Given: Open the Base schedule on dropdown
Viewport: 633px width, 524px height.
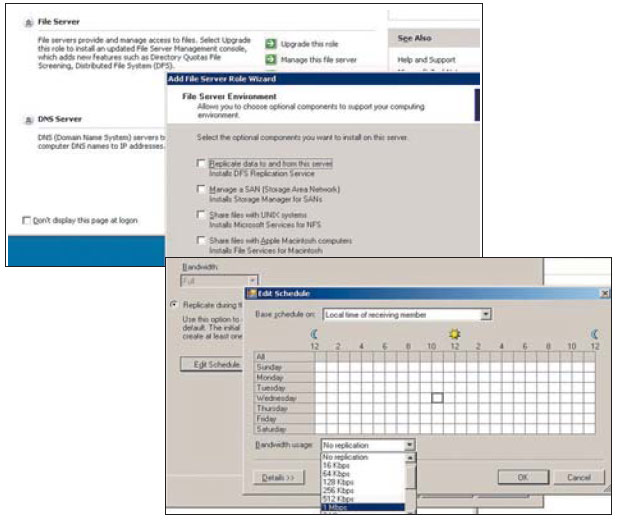Looking at the screenshot, I should [486, 314].
